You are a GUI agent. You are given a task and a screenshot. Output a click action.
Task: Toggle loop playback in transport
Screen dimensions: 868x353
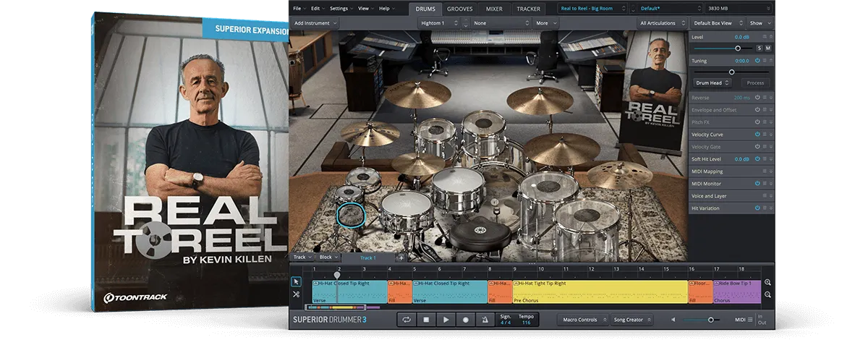pos(407,319)
